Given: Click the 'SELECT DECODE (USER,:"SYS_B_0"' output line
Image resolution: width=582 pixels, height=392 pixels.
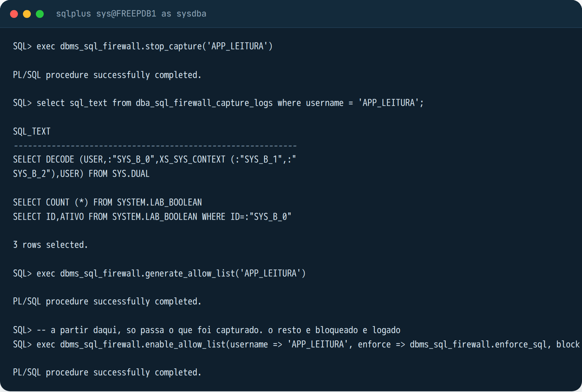Looking at the screenshot, I should [x=154, y=159].
